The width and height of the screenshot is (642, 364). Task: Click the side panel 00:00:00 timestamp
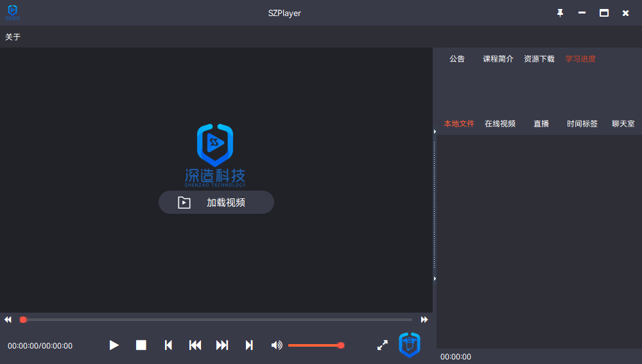point(456,357)
